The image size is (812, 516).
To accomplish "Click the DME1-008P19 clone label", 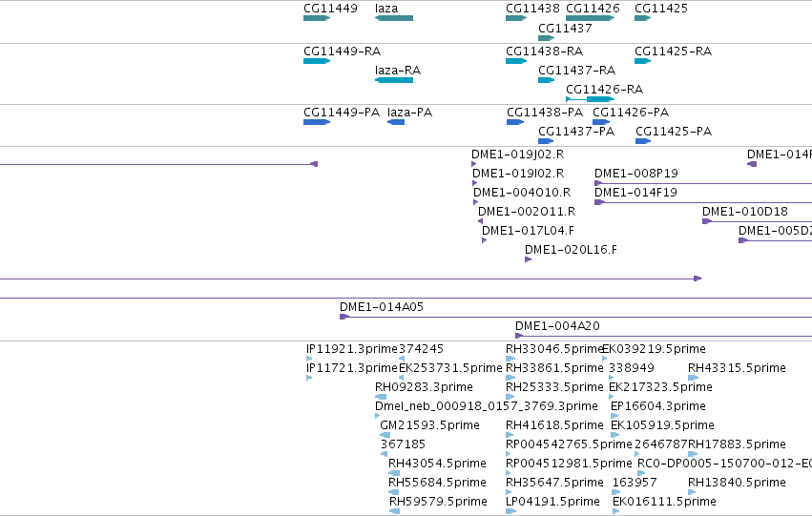I will [x=635, y=174].
